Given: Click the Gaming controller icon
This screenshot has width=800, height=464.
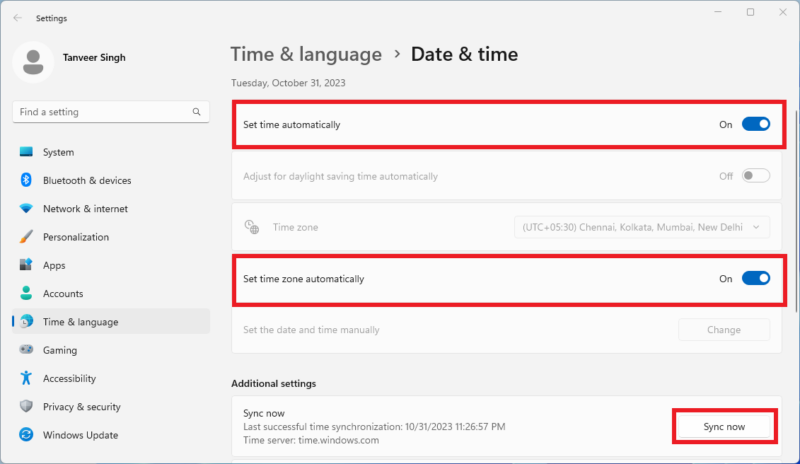Looking at the screenshot, I should coord(26,350).
